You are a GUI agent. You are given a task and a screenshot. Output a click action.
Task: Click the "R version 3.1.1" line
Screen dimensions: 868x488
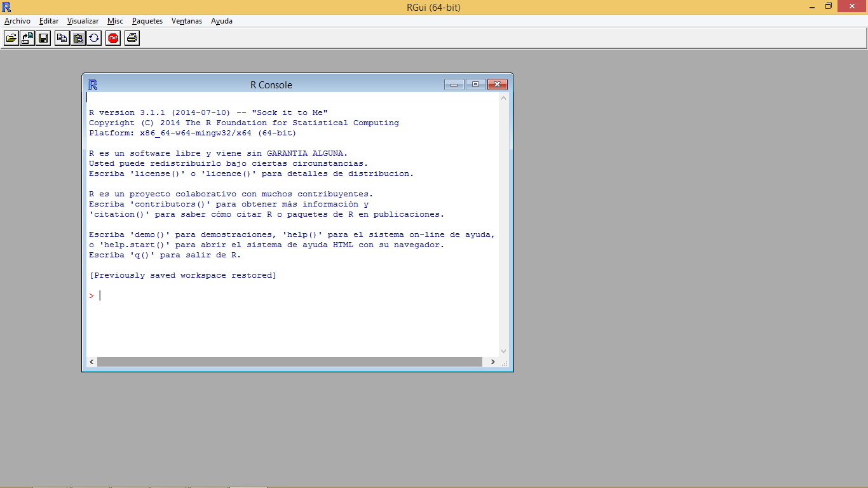click(208, 112)
